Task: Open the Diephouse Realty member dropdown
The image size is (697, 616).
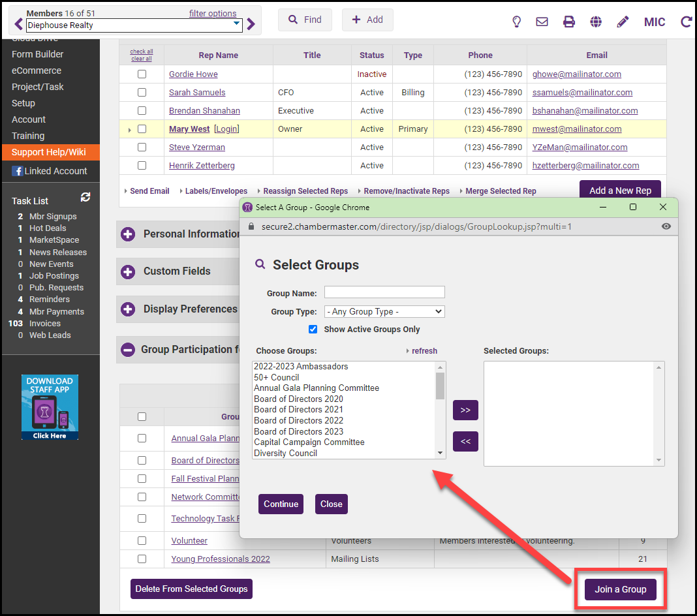Action: [134, 25]
